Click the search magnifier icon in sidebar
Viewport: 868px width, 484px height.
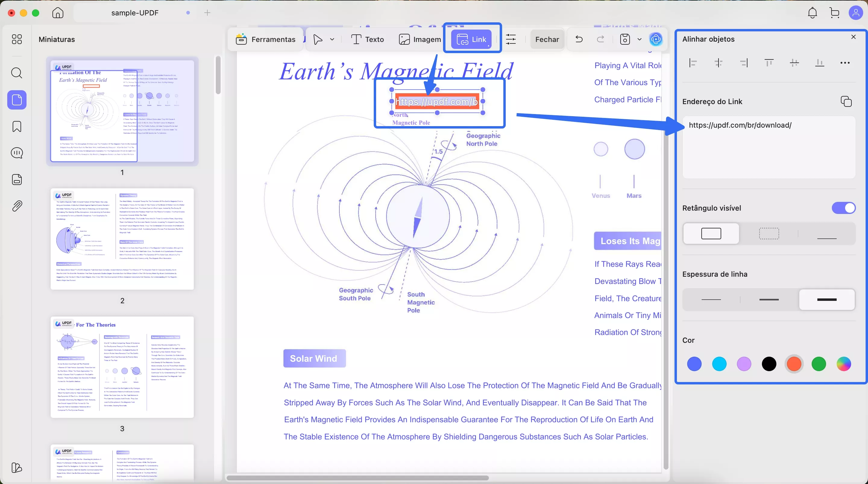coord(17,73)
